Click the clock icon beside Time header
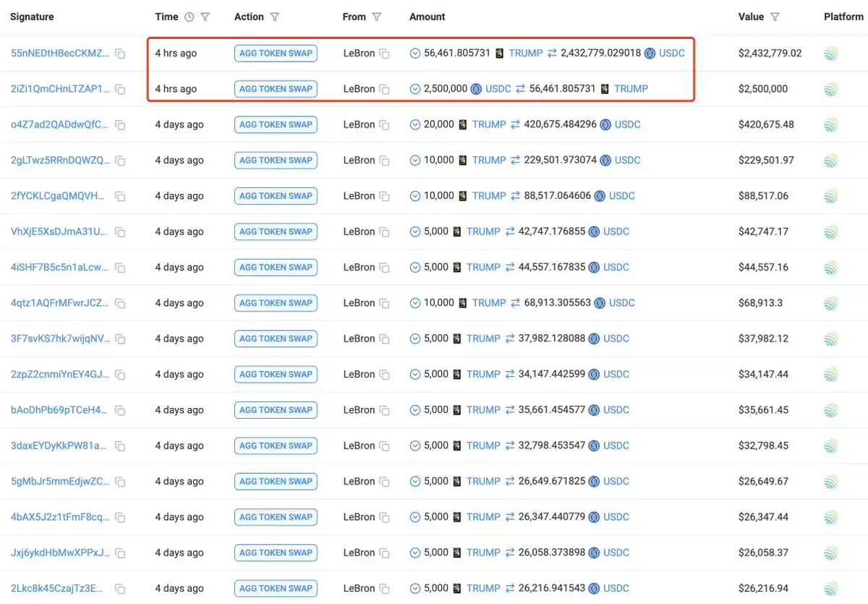Image resolution: width=868 pixels, height=604 pixels. click(190, 17)
